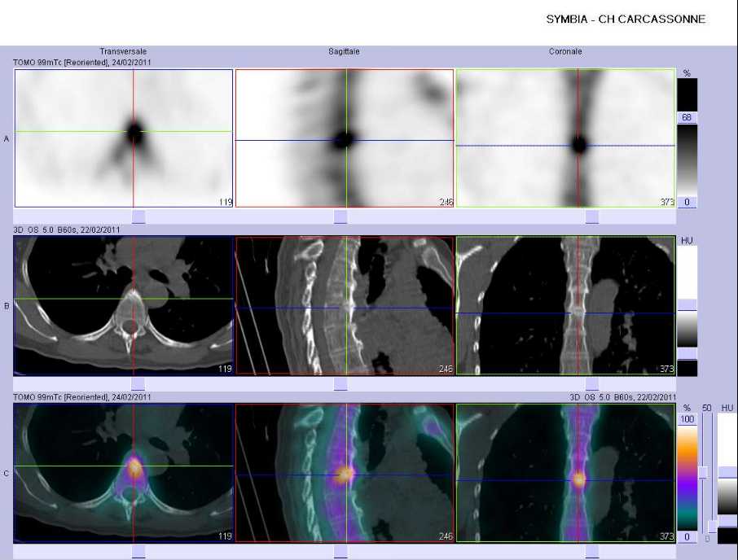Image resolution: width=738 pixels, height=560 pixels.
Task: Click the 100 upper threshold handle in row C
Action: click(x=687, y=419)
